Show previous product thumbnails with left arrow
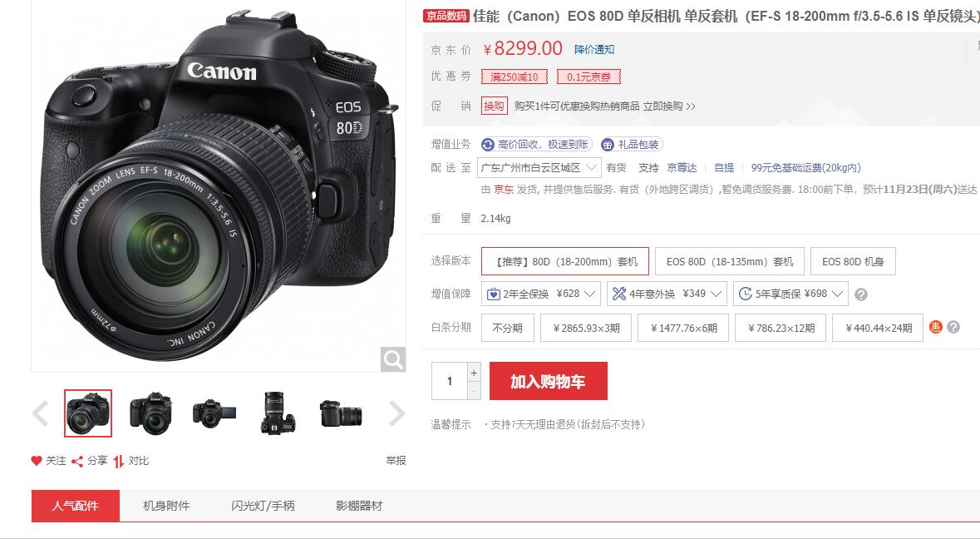Viewport: 980px width, 539px height. pyautogui.click(x=41, y=413)
